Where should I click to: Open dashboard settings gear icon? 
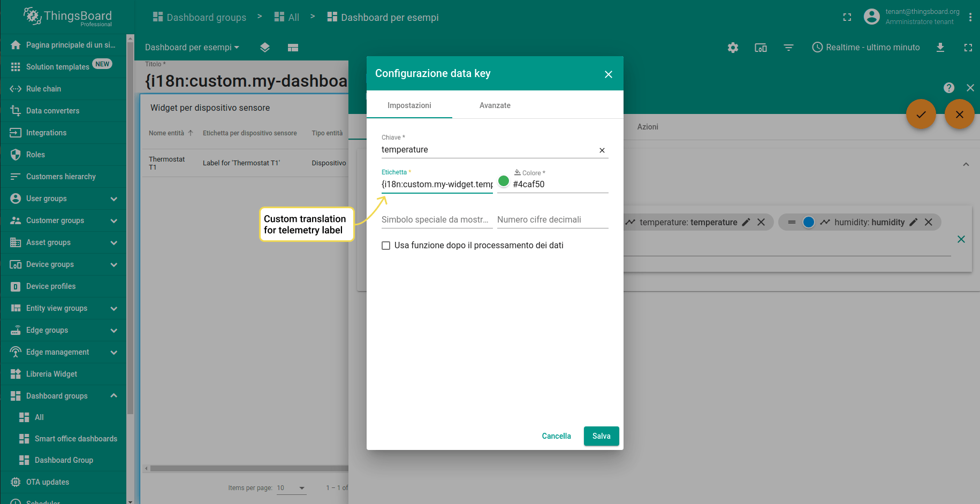click(733, 47)
